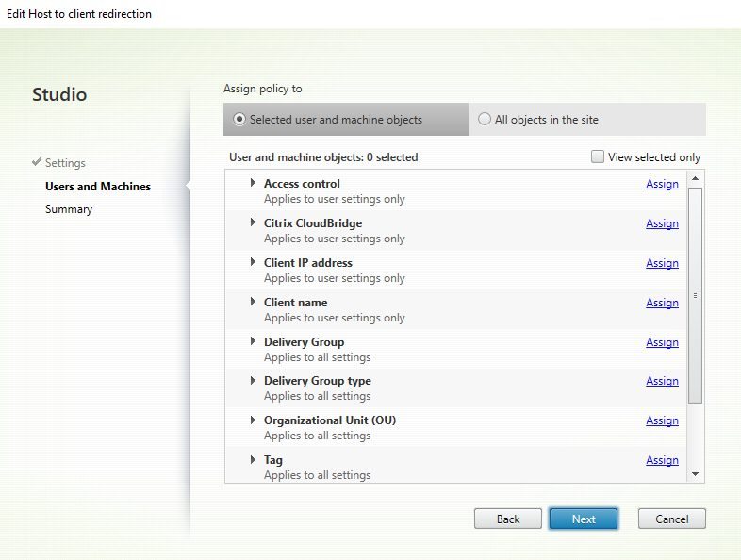Expand the Access control row

[253, 183]
